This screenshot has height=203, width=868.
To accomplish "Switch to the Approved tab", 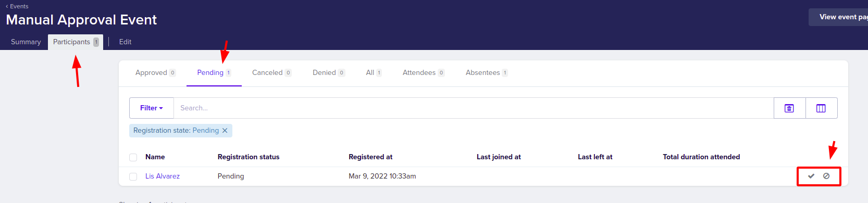I will pos(155,72).
